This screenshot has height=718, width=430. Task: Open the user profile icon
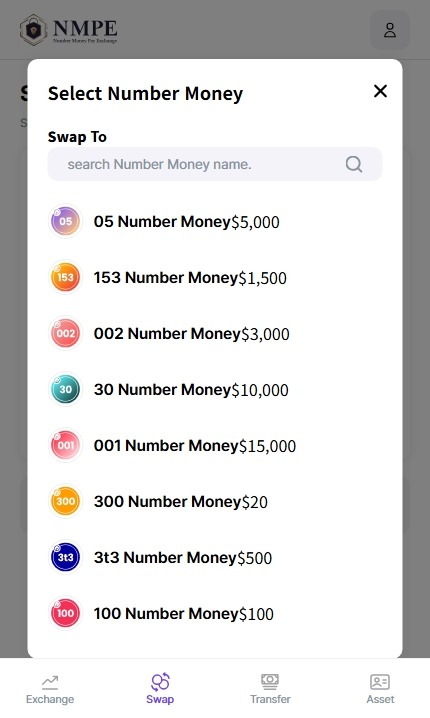tap(390, 30)
